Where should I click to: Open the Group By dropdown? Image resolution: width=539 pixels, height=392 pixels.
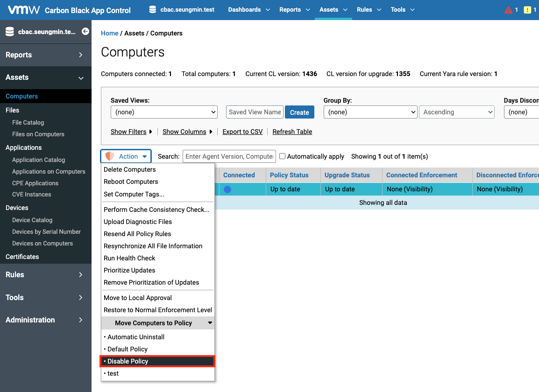click(x=370, y=112)
